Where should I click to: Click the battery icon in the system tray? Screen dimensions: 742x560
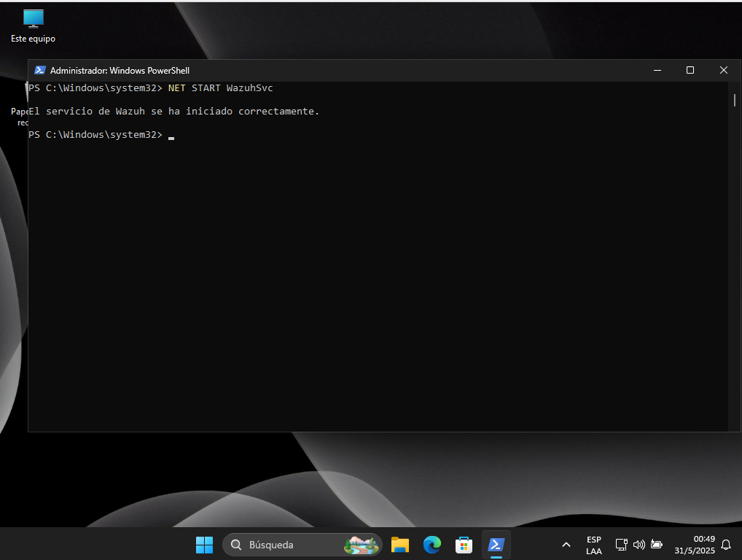tap(657, 545)
